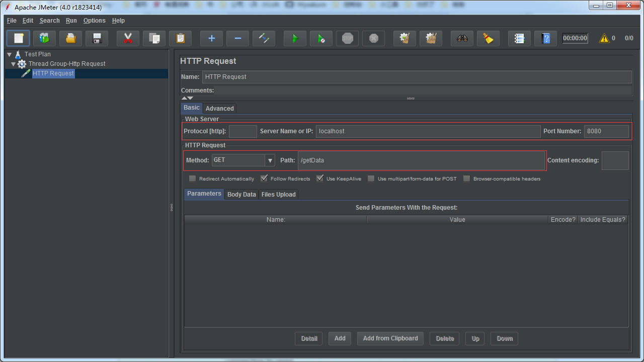The image size is (644, 362).
Task: Toggle Follow Redirects checkbox
Action: [x=264, y=178]
